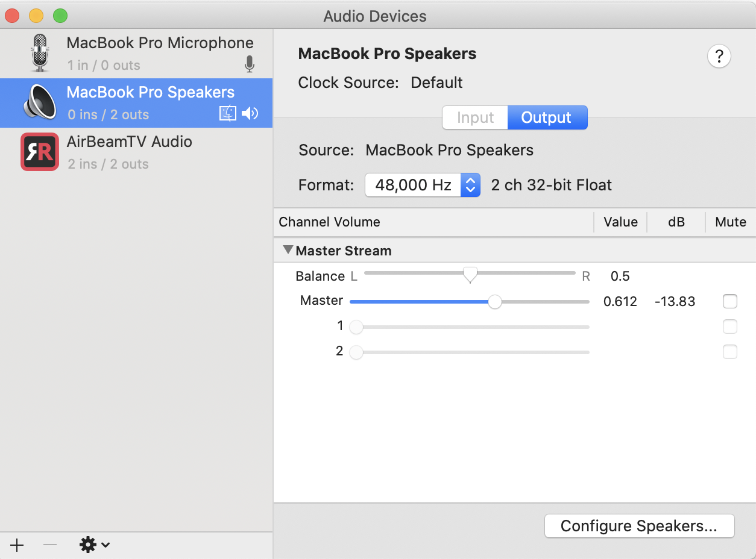The image size is (756, 559).
Task: Click the minus remove device button
Action: [x=50, y=545]
